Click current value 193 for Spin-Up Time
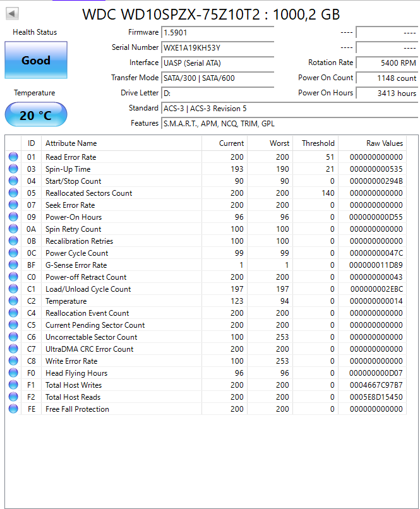 237,169
